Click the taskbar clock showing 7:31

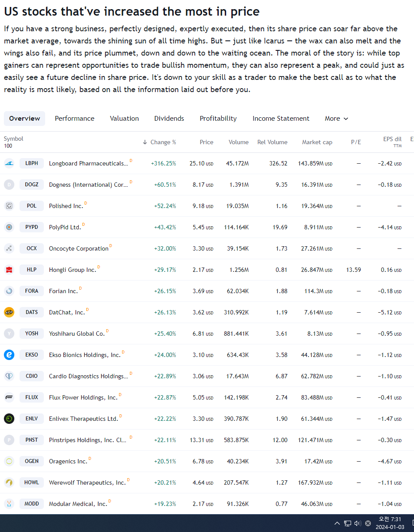[391, 523]
